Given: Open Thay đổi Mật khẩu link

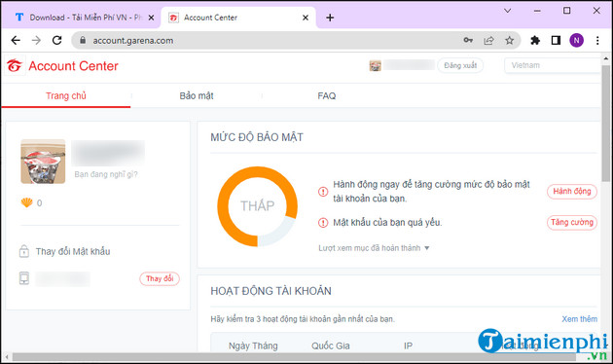Looking at the screenshot, I should [x=73, y=251].
